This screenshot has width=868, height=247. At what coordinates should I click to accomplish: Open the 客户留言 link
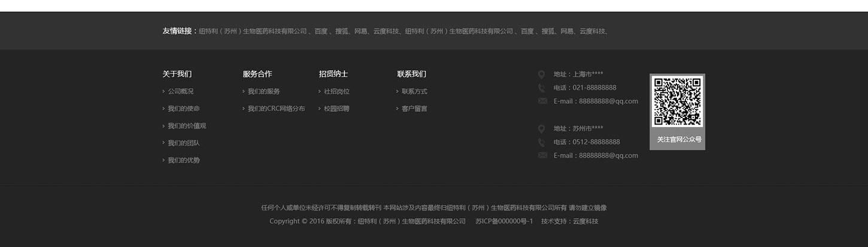[414, 109]
